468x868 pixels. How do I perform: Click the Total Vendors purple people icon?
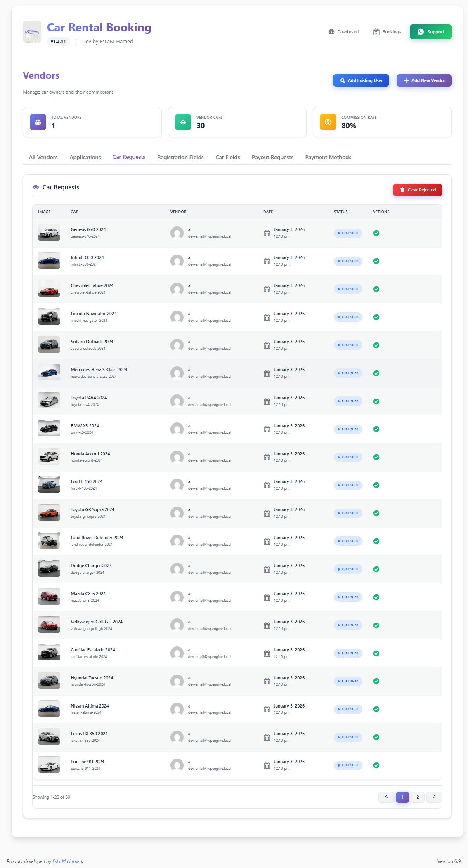pyautogui.click(x=38, y=122)
